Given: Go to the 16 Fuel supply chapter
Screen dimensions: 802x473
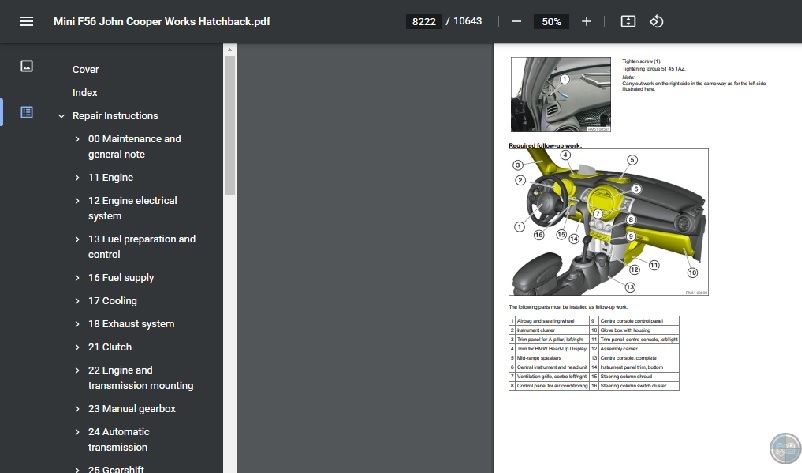Looking at the screenshot, I should tap(121, 278).
